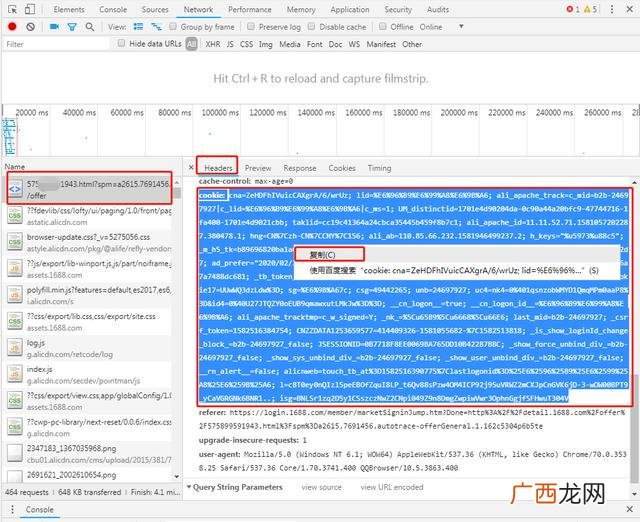Image resolution: width=640 pixels, height=522 pixels.
Task: Show the overview waterfall view icon
Action: click(156, 27)
